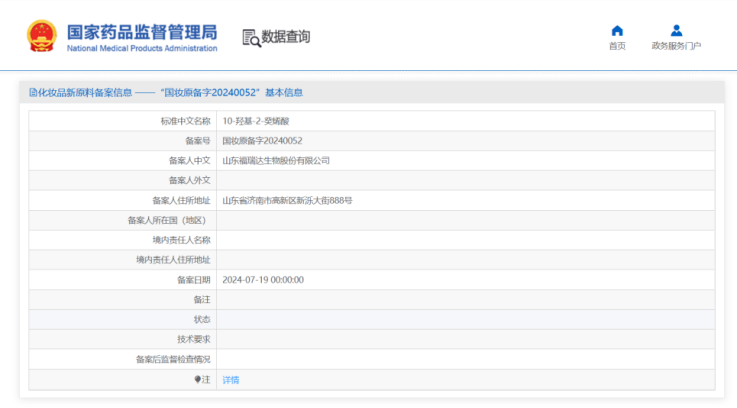Screen dimensions: 737x408
Task: Select the 10-羟基-2-癸烯酸 name value
Action: (254, 121)
